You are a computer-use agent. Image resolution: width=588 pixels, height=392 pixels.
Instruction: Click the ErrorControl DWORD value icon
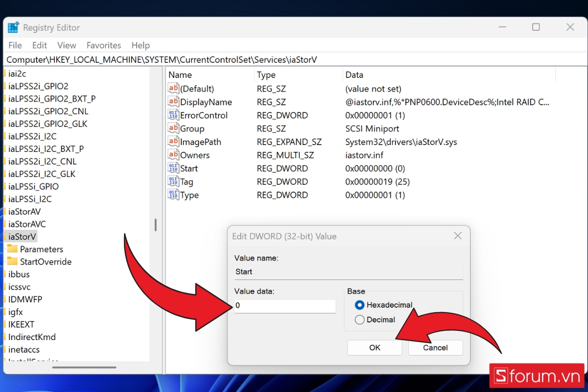pyautogui.click(x=173, y=115)
